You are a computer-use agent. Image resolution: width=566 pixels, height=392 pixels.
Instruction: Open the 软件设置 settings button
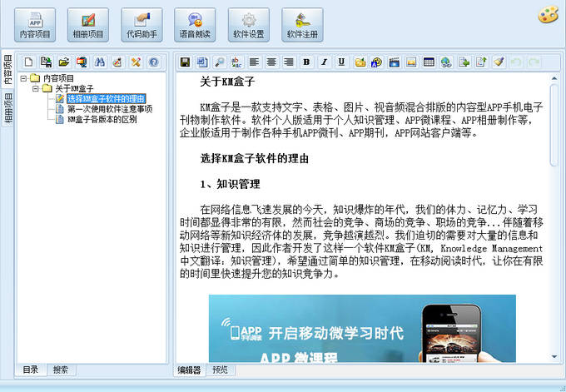coord(248,25)
